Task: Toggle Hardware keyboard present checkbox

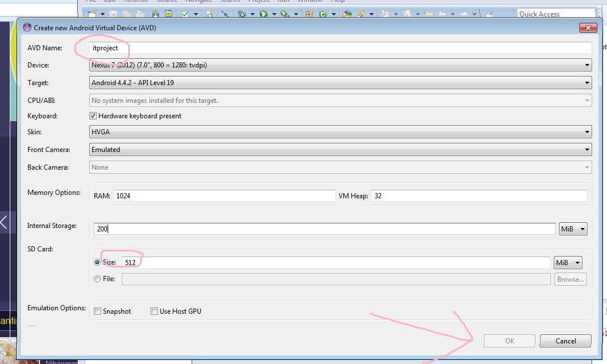Action: click(x=93, y=115)
